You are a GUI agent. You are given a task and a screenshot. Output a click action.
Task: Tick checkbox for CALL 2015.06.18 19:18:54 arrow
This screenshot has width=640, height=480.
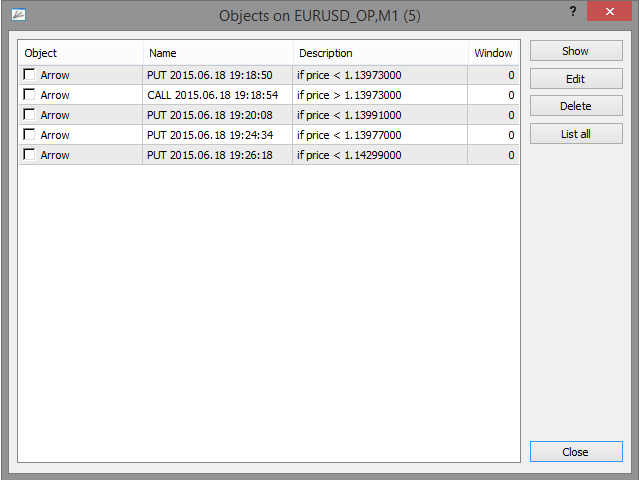pos(29,94)
